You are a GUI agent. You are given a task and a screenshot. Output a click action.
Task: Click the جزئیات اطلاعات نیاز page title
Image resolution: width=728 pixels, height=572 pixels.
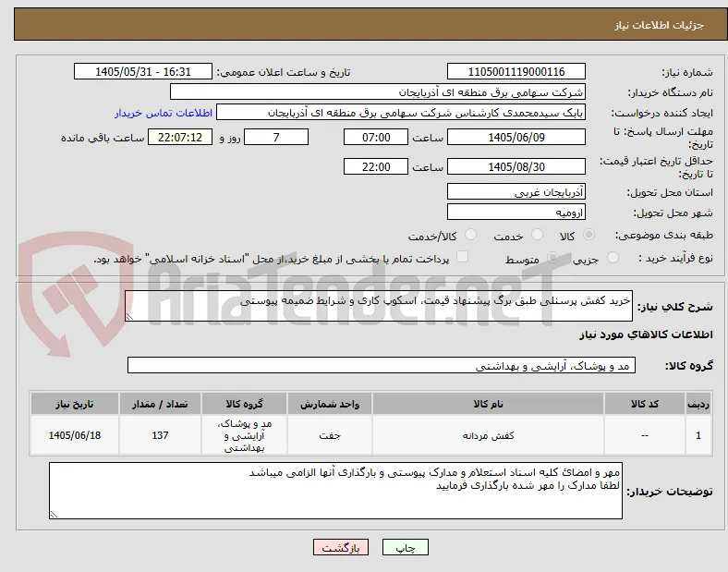coord(659,25)
